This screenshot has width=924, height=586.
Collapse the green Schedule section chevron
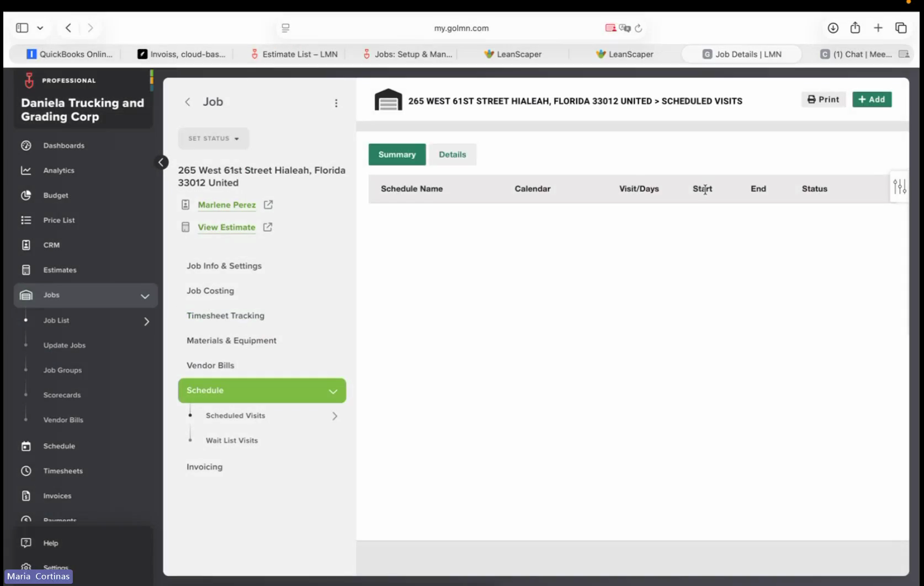coord(333,391)
